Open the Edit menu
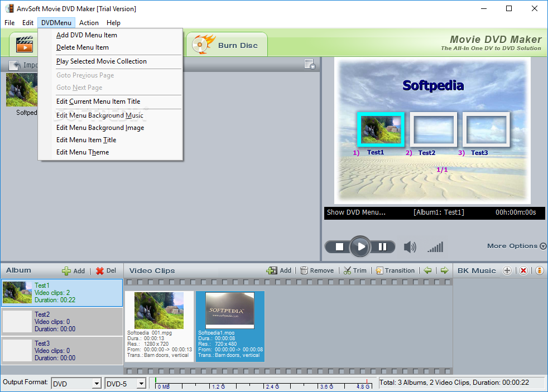 click(x=27, y=23)
